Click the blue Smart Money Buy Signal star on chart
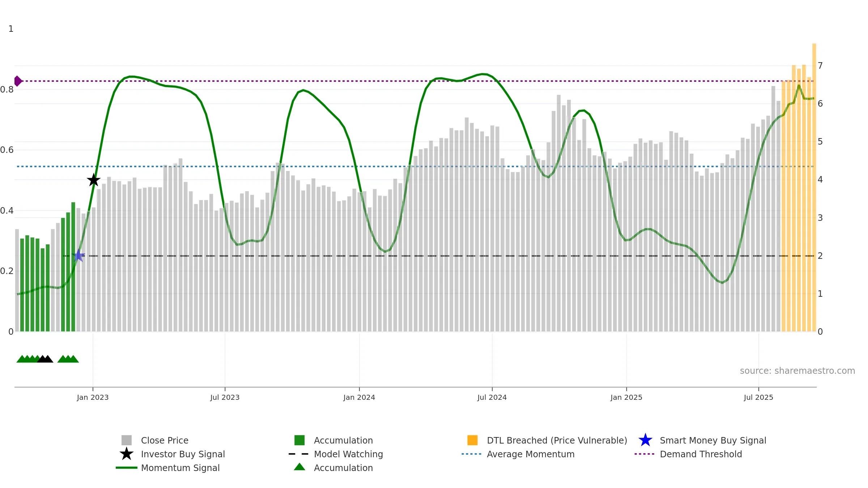 tap(78, 256)
